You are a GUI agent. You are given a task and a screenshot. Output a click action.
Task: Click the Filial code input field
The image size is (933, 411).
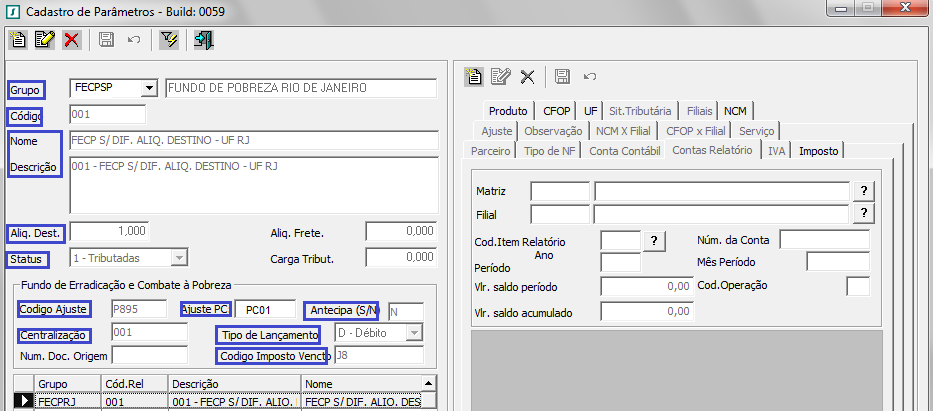click(560, 214)
